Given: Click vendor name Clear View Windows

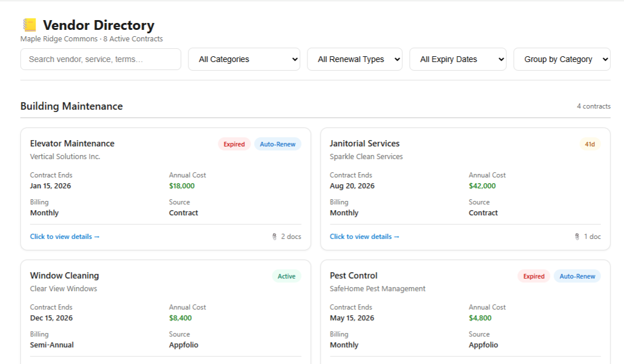Looking at the screenshot, I should (63, 289).
